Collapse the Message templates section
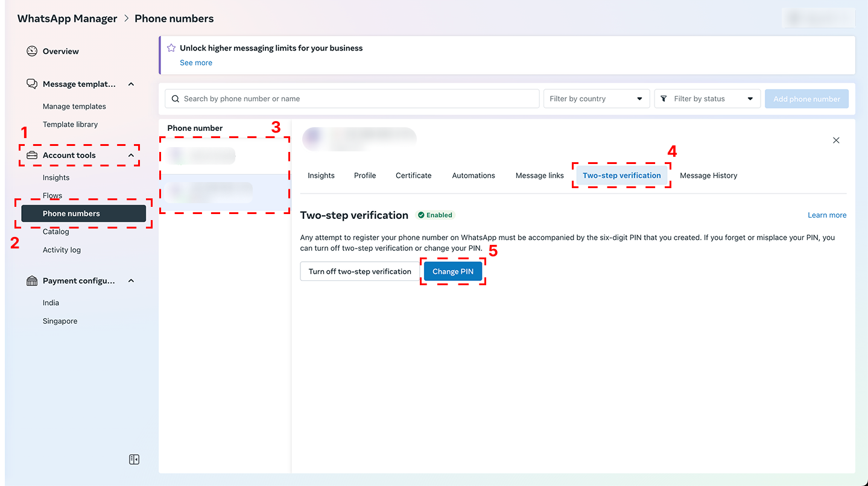This screenshot has width=868, height=486. pyautogui.click(x=131, y=84)
